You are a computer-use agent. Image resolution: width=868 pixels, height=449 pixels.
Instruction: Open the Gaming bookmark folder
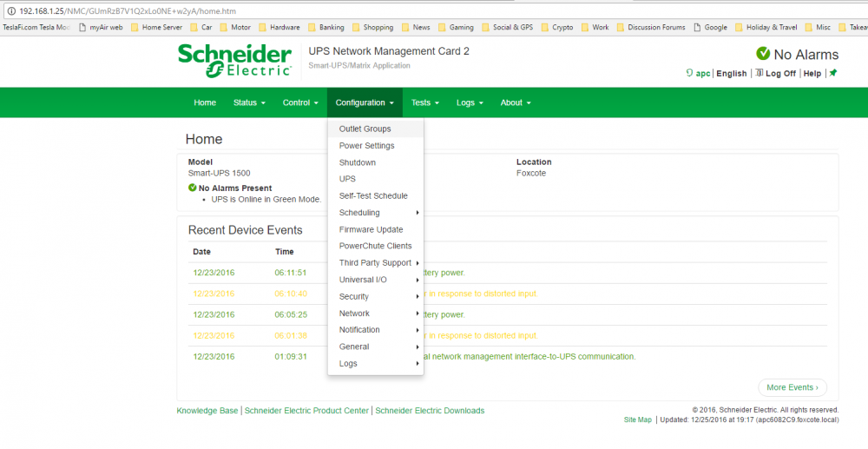point(456,27)
